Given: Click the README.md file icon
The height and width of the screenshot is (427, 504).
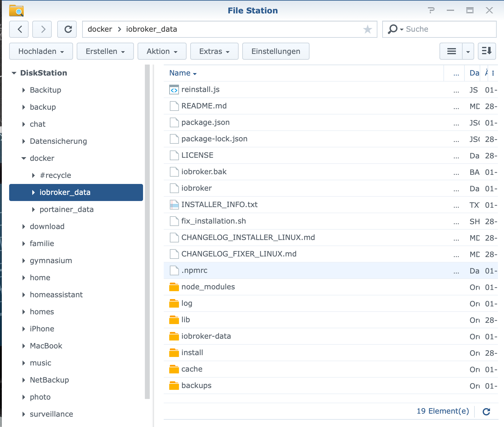Looking at the screenshot, I should tap(174, 106).
